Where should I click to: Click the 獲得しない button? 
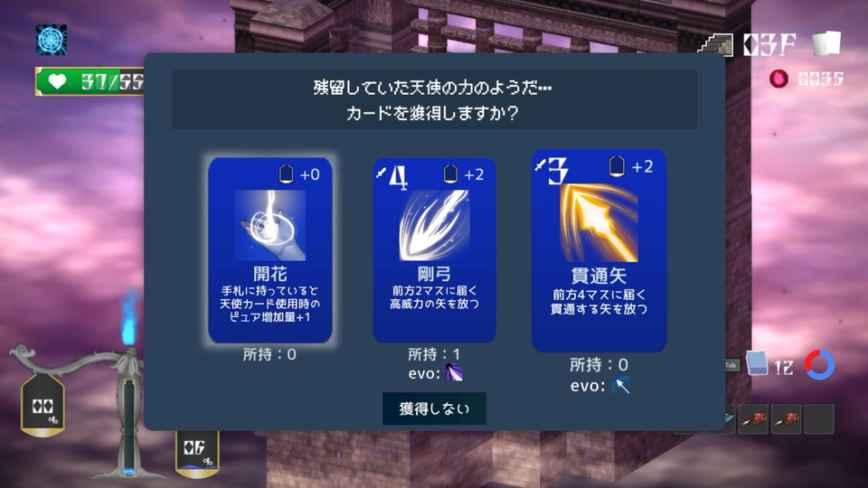(x=434, y=408)
